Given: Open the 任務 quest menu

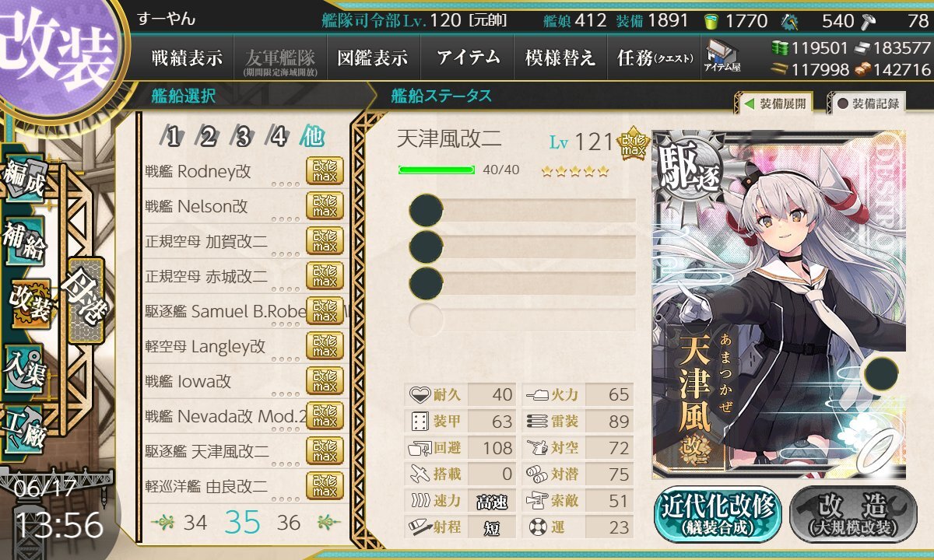Looking at the screenshot, I should 654,58.
